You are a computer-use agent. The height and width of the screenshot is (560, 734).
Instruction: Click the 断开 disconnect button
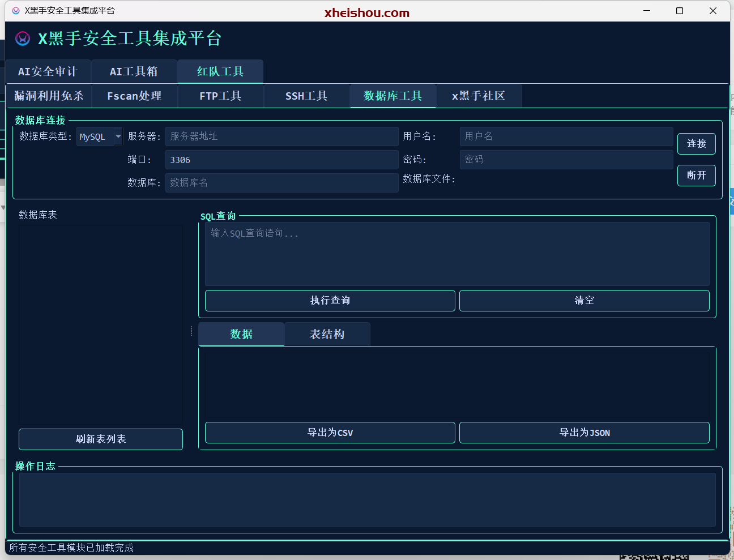pyautogui.click(x=696, y=175)
